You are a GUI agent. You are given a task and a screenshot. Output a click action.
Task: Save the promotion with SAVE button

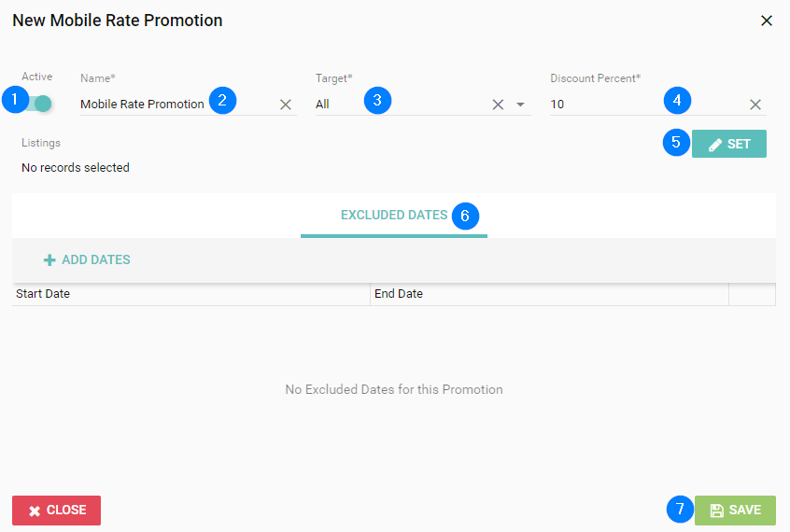click(735, 511)
